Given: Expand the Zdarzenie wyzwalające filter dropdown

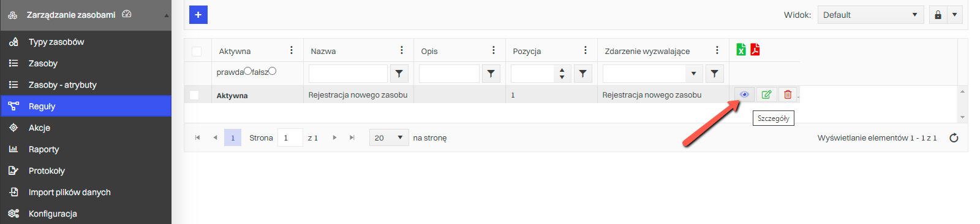Looking at the screenshot, I should [x=693, y=74].
